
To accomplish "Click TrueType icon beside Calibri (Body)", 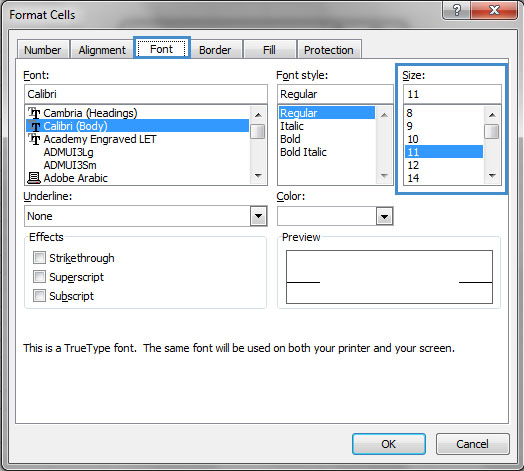I will 34,126.
